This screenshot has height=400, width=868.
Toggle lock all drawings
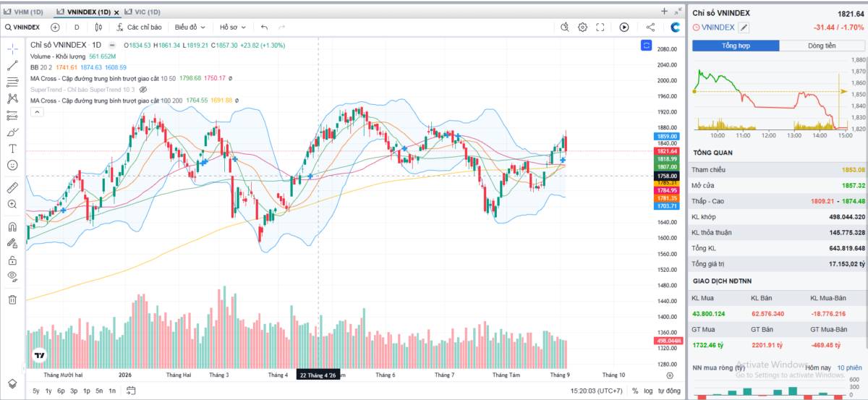point(12,260)
